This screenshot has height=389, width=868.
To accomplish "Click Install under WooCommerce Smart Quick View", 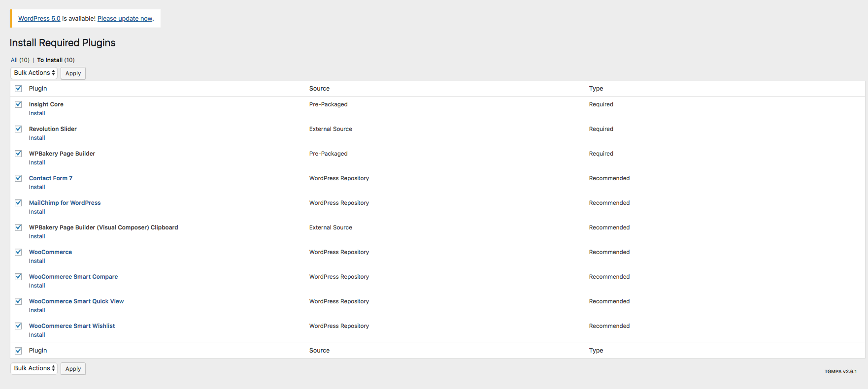I will click(37, 310).
